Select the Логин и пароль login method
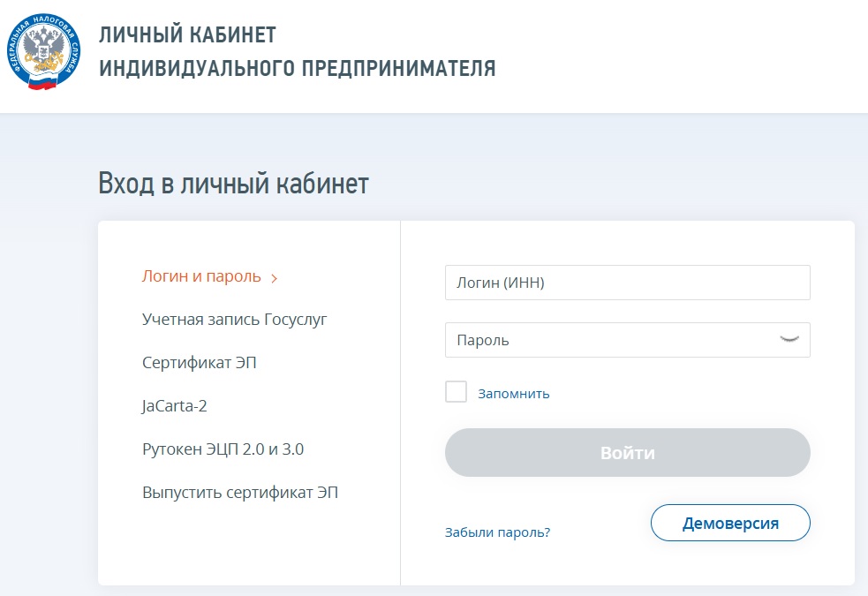The height and width of the screenshot is (596, 868). (x=201, y=276)
